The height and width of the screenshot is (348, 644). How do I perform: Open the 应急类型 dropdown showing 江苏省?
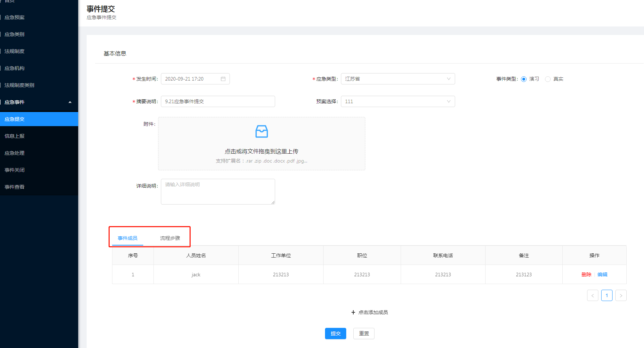(398, 79)
